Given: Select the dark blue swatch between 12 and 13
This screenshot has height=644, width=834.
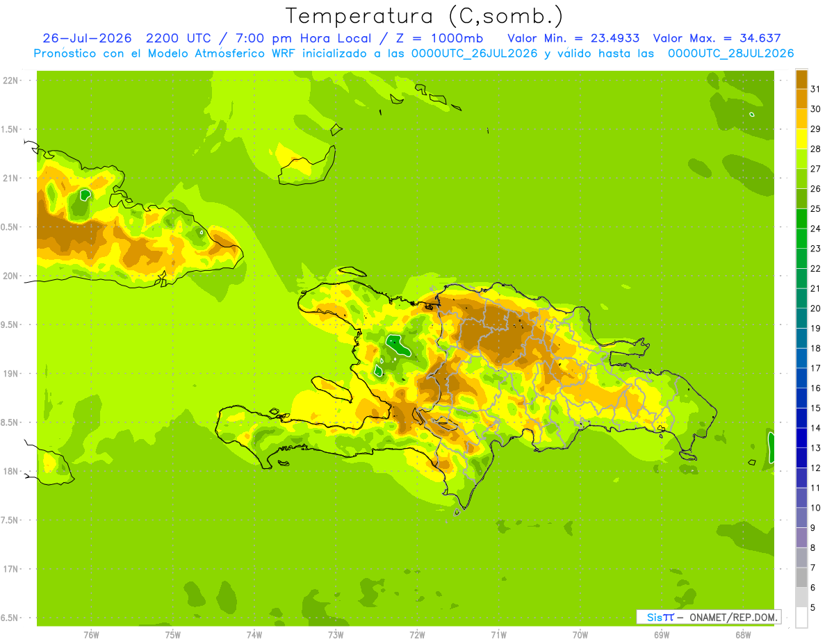Looking at the screenshot, I should click(x=801, y=458).
